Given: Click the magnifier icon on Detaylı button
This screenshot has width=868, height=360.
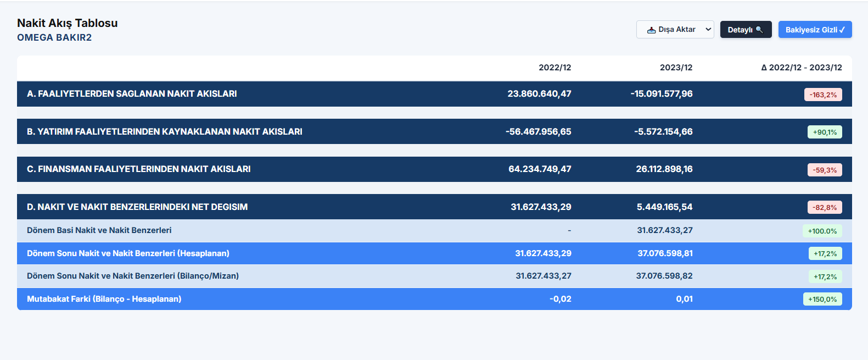Looking at the screenshot, I should [x=759, y=30].
